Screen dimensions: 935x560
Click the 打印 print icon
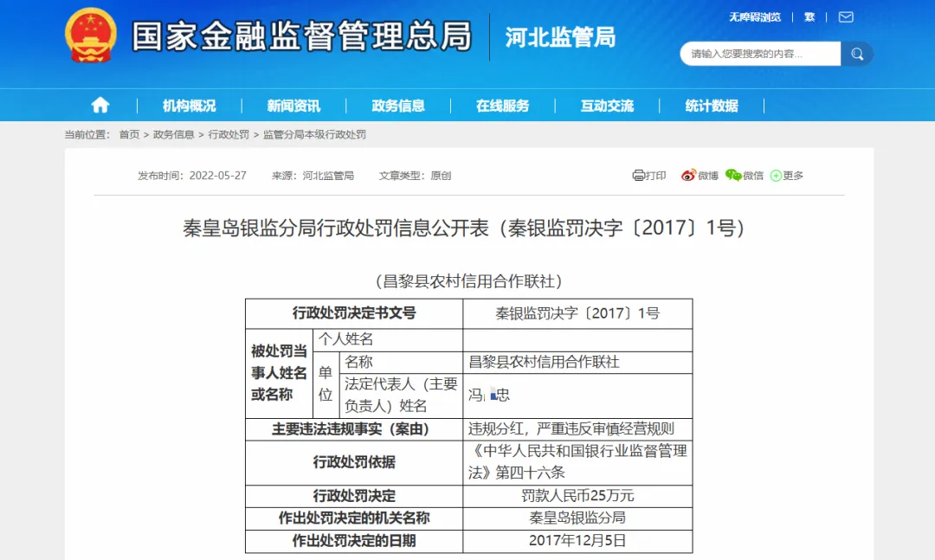tap(648, 175)
